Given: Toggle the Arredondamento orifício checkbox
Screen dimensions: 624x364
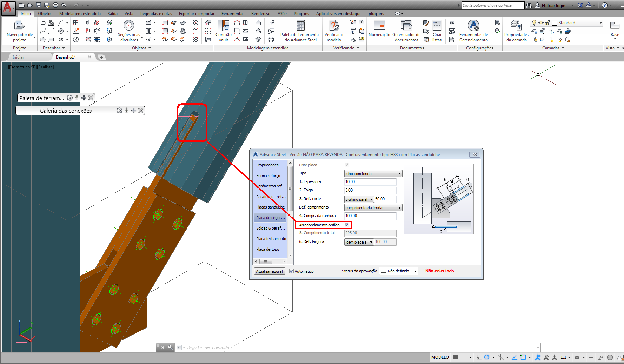Looking at the screenshot, I should [x=347, y=225].
